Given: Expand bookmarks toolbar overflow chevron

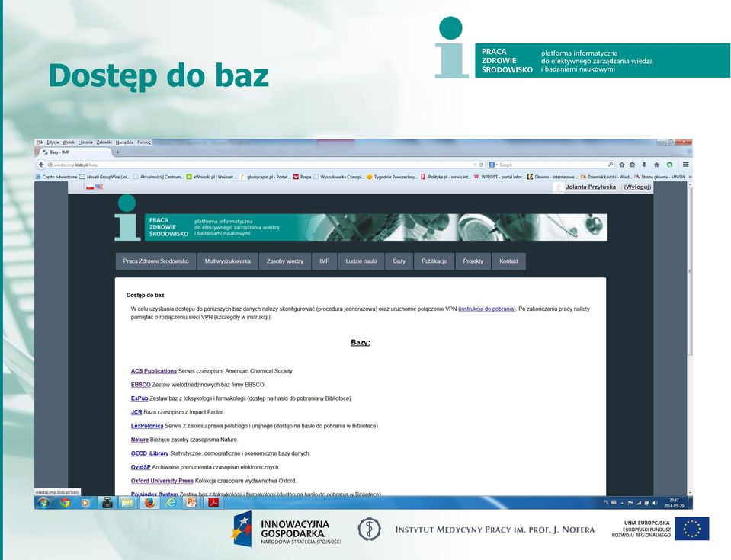Looking at the screenshot, I should click(690, 177).
